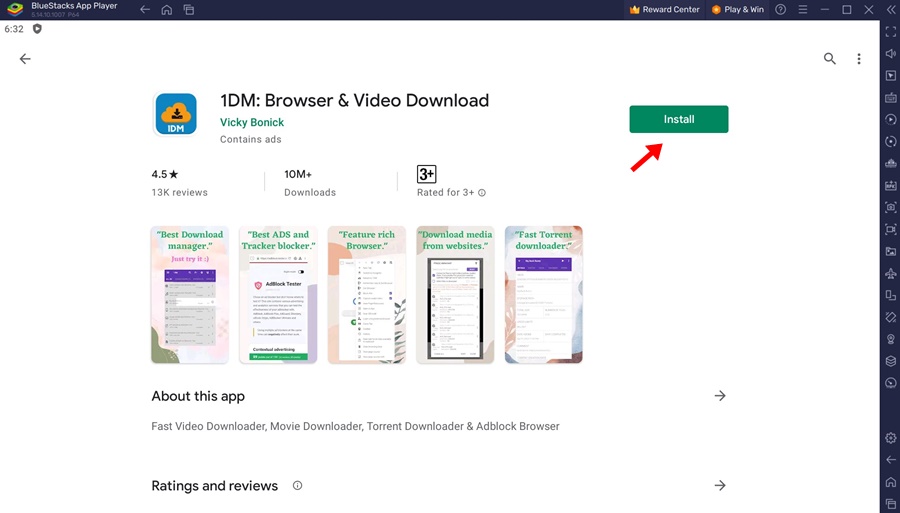Click the volume speaker icon in the sidebar
Viewport: 900px width, 513px height.
tap(891, 53)
